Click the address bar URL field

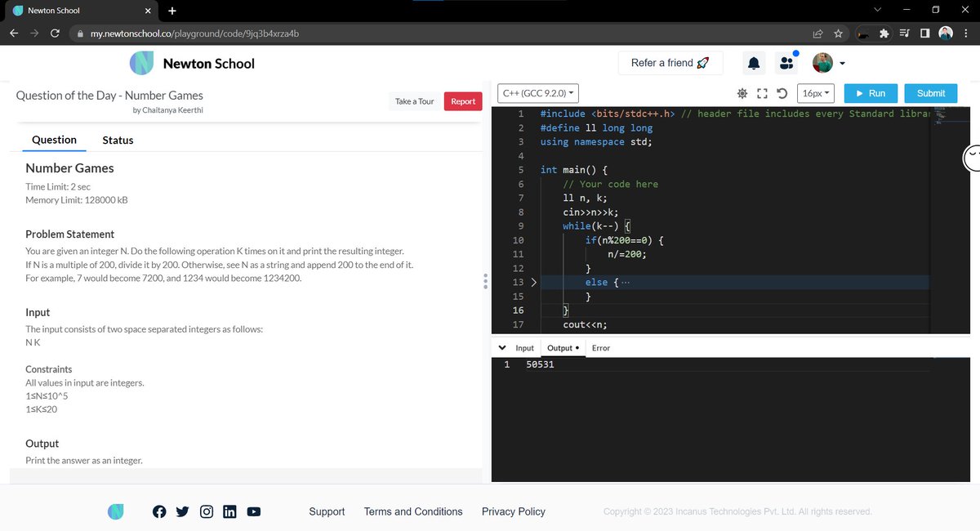click(x=441, y=33)
